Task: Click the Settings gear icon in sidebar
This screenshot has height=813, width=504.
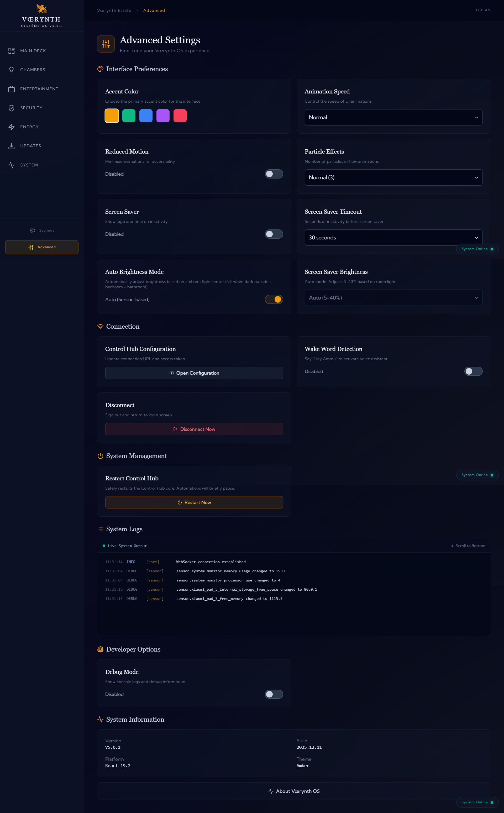Action: pos(32,230)
